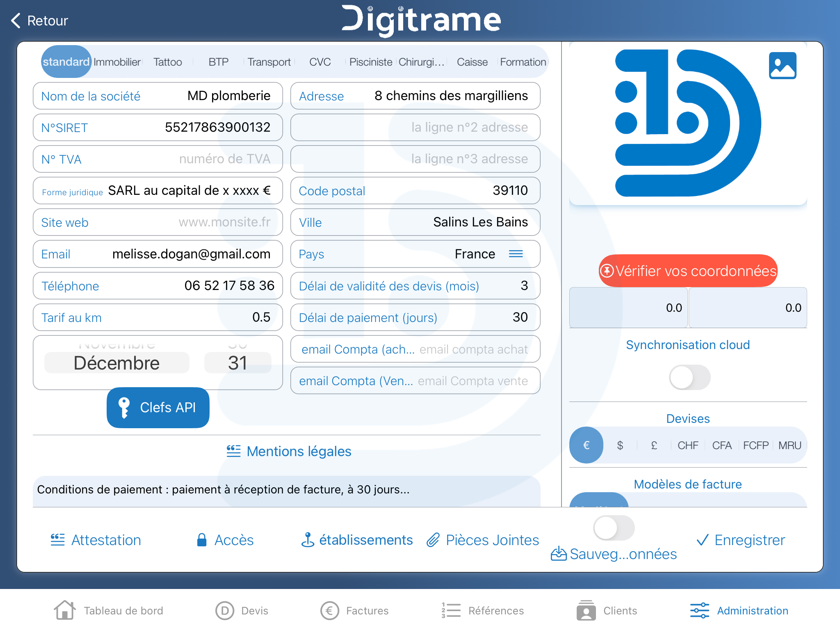Go to the Clients tab
The height and width of the screenshot is (630, 840).
(607, 610)
